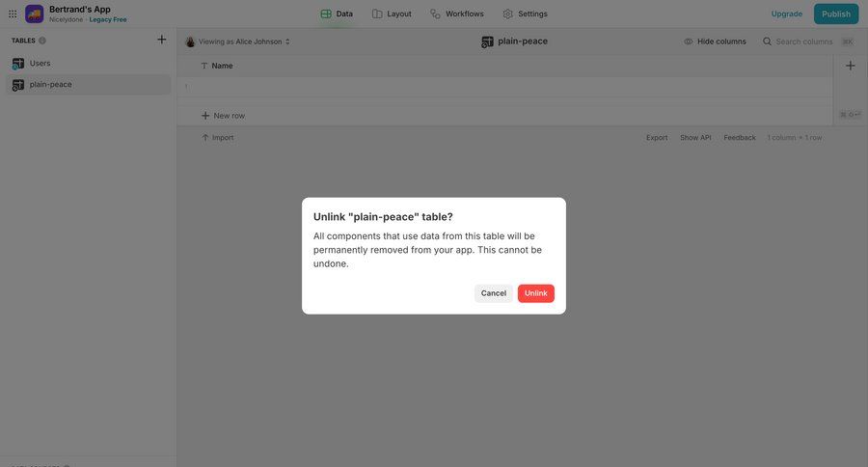This screenshot has height=467, width=868.
Task: Toggle Hide columns
Action: tap(715, 41)
